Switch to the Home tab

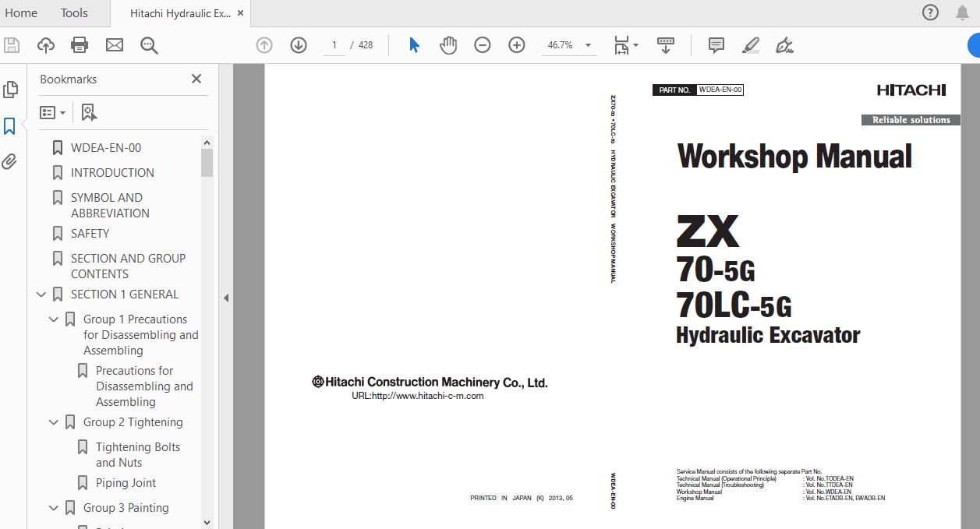(x=21, y=12)
